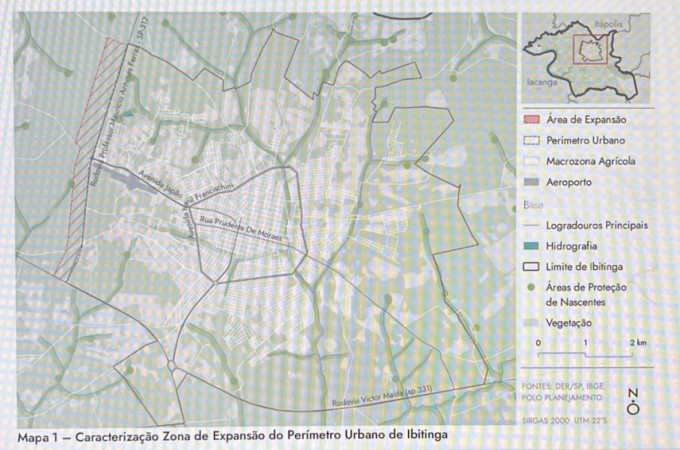Click the roundabout at the map's bottom-left

(x=171, y=366)
